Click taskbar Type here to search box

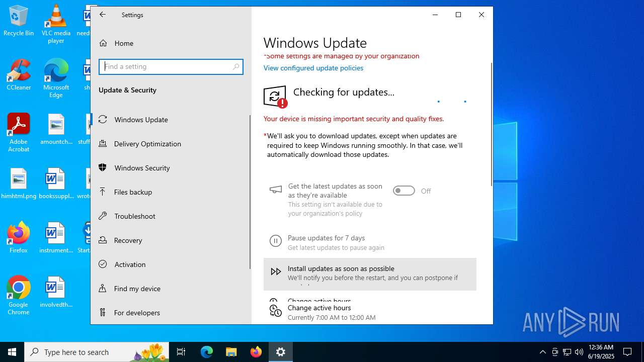click(97, 352)
